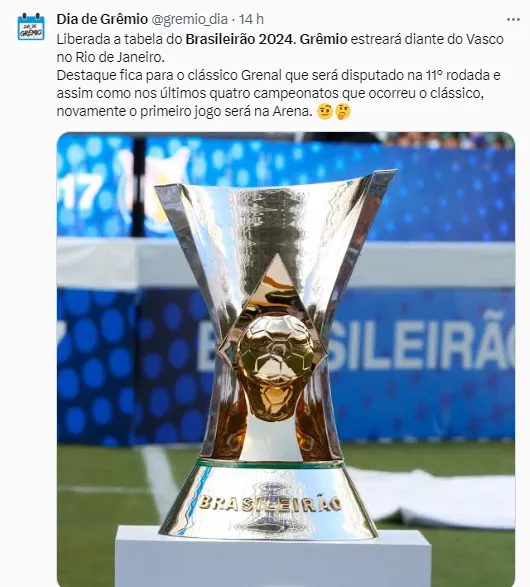
Task: Open the @gremio_dia handle link
Action: [189, 19]
